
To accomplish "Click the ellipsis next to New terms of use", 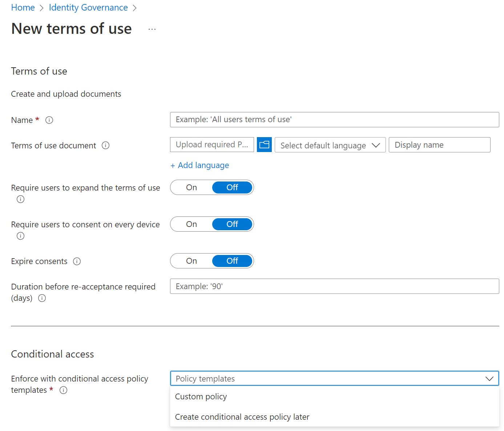I will click(x=152, y=29).
